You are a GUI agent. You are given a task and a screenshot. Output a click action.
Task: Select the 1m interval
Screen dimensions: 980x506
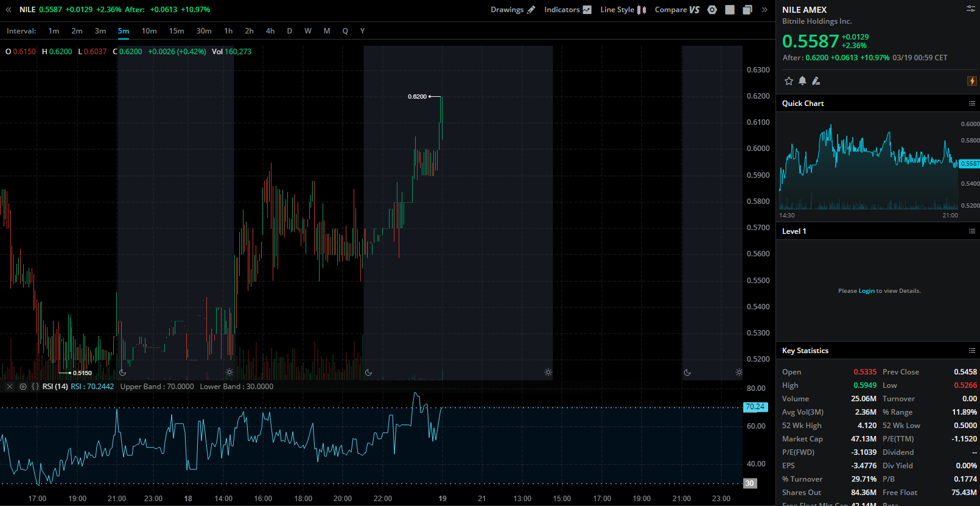click(54, 31)
